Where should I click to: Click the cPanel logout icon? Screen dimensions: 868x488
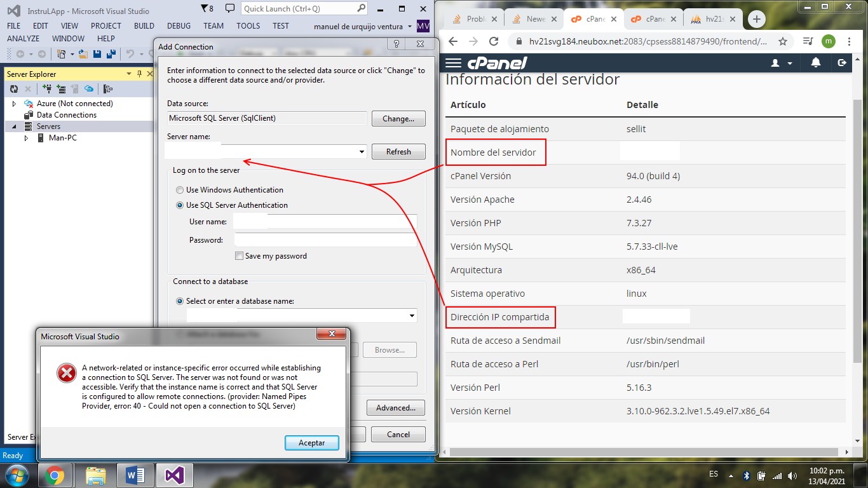843,62
